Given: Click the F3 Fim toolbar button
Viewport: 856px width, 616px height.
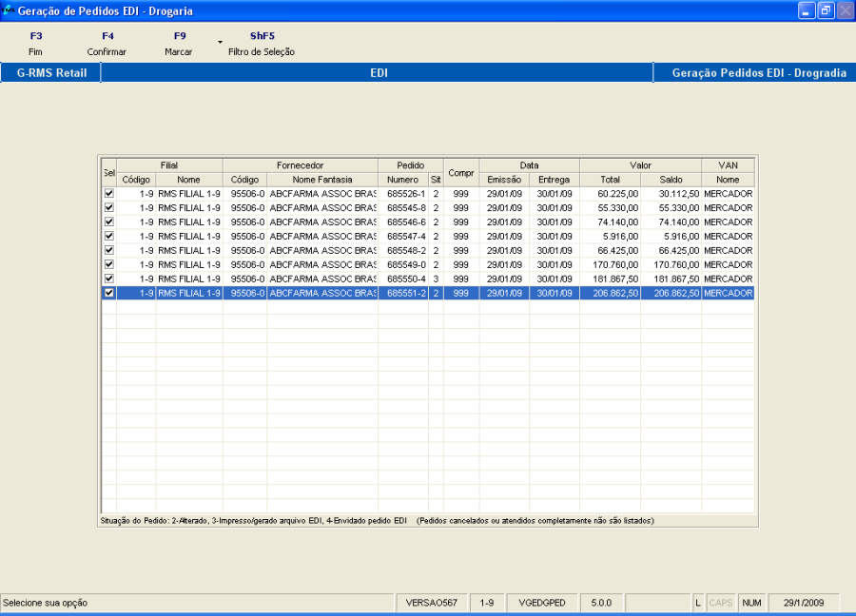Looking at the screenshot, I should (x=35, y=44).
